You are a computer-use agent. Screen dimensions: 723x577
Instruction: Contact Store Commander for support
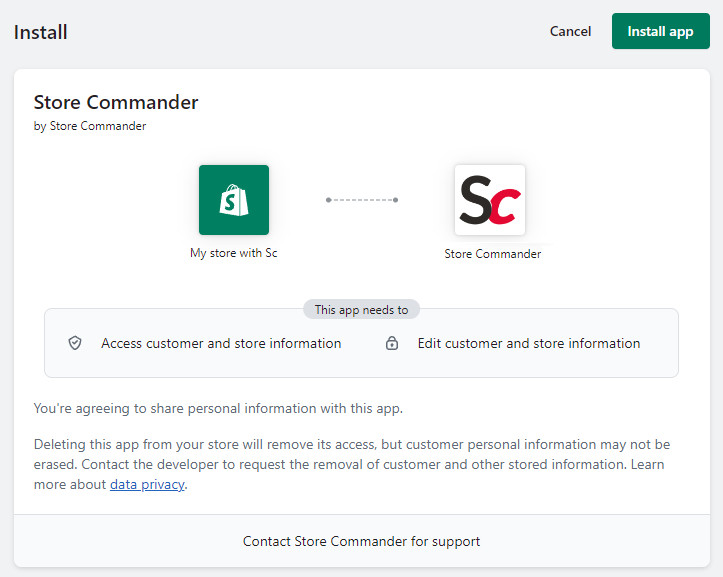(361, 541)
